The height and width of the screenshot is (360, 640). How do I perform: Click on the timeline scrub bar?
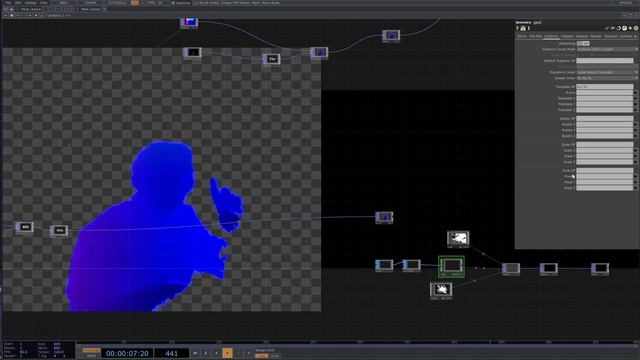tap(357, 342)
